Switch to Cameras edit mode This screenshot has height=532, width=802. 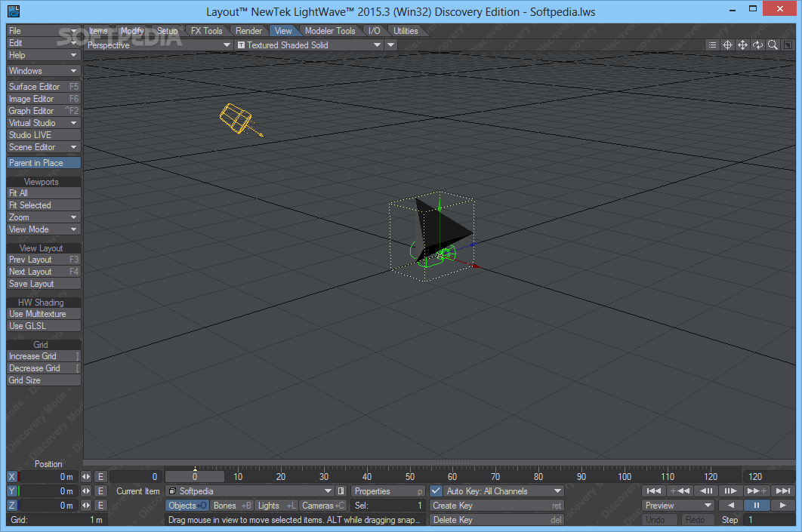pos(322,505)
